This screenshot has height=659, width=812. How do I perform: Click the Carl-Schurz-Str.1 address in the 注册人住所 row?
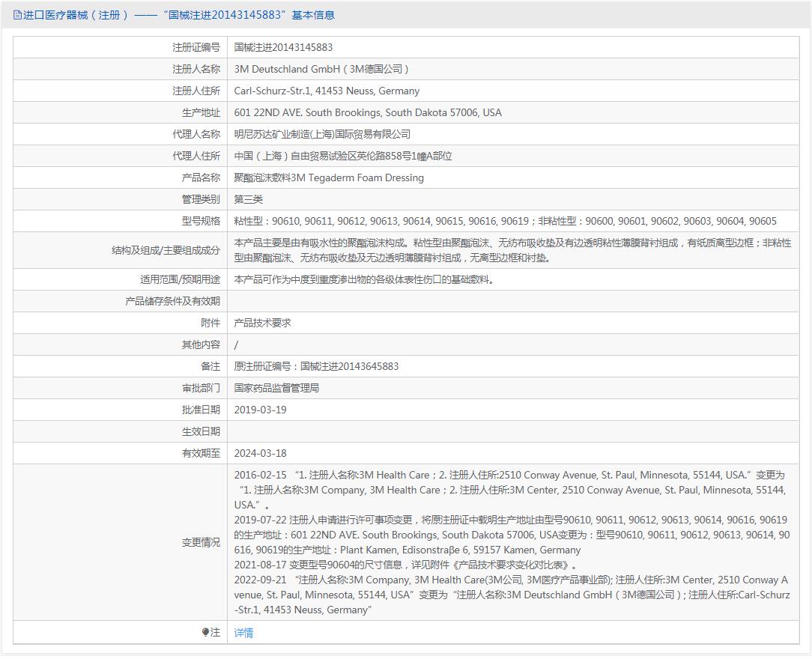[x=327, y=91]
